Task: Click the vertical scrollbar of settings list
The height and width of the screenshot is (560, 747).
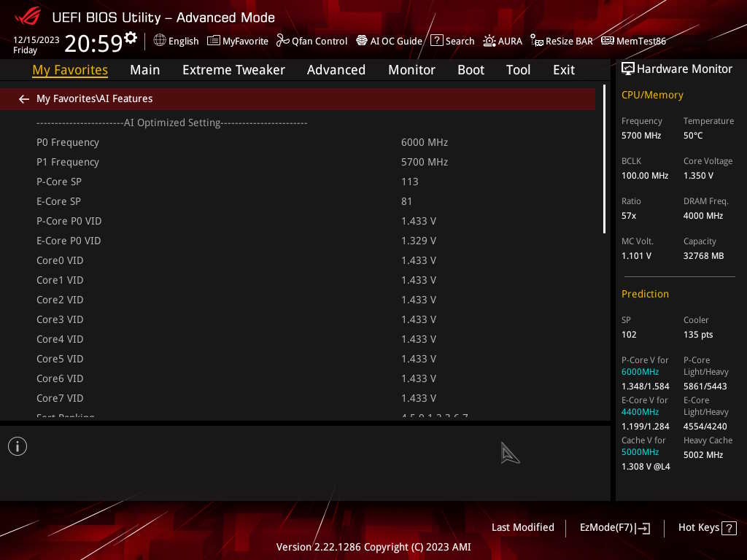Action: pos(604,159)
